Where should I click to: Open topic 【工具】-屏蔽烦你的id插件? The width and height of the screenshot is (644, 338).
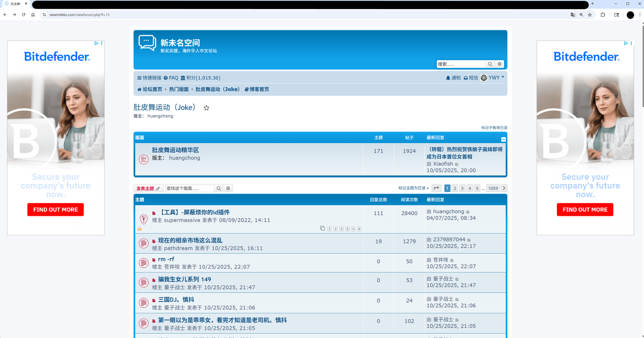point(194,212)
